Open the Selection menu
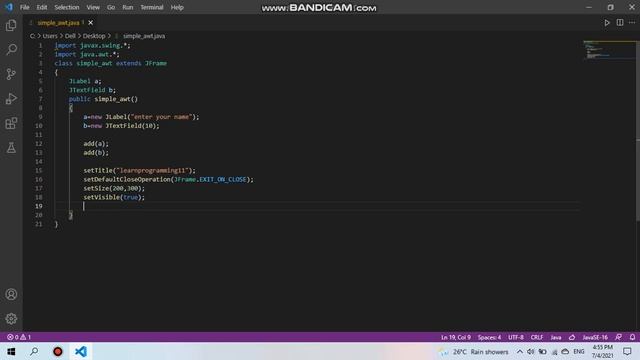 [x=67, y=7]
